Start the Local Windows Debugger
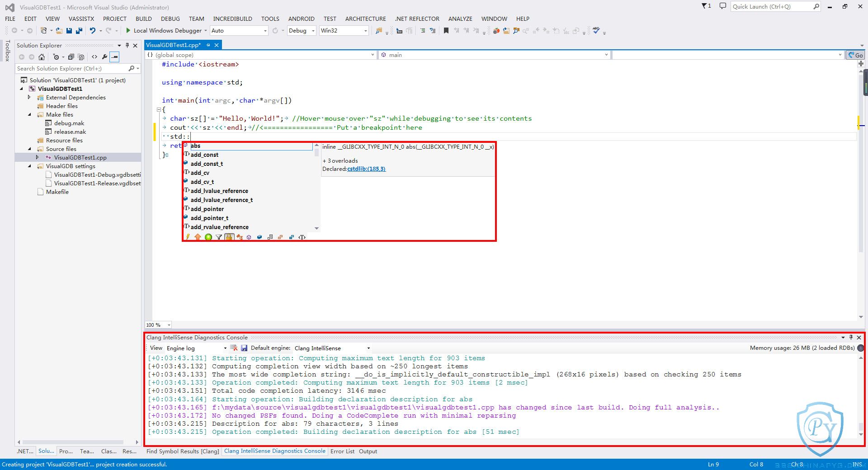The height and width of the screenshot is (470, 868). pos(163,30)
